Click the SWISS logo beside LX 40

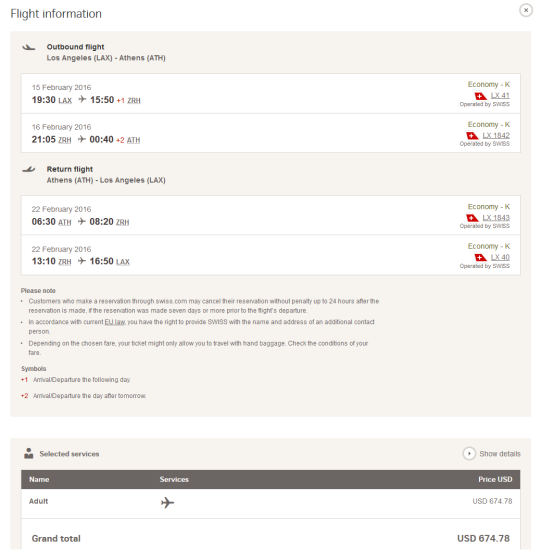[x=480, y=257]
